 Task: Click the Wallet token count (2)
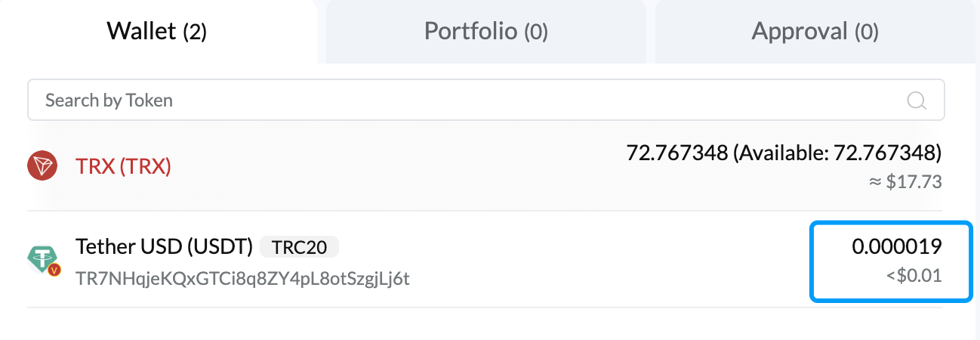(x=195, y=32)
